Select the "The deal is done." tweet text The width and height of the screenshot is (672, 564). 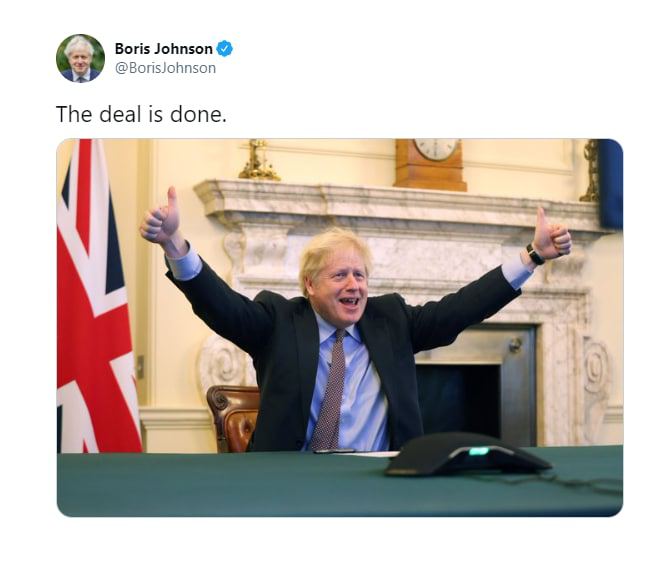(141, 114)
